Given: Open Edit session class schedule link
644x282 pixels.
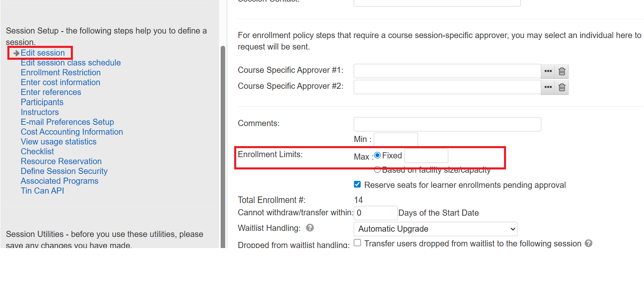Looking at the screenshot, I should (x=70, y=63).
